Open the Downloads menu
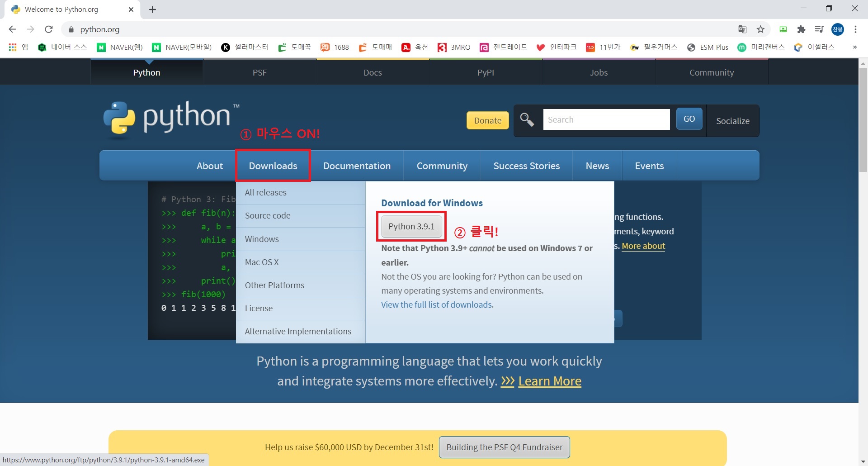868x466 pixels. point(273,166)
